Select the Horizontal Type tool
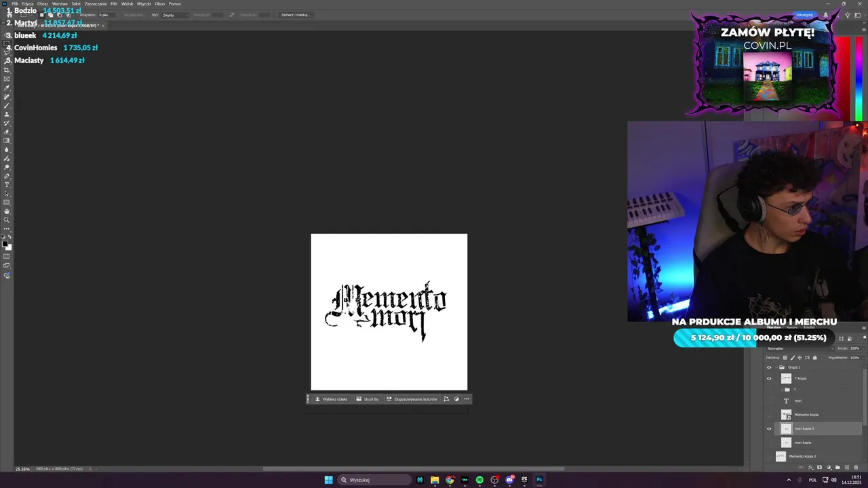 click(7, 184)
